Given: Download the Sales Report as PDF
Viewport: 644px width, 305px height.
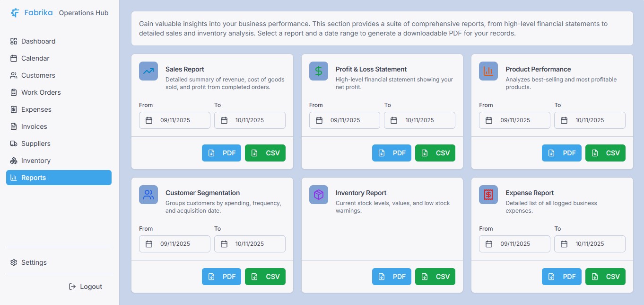Looking at the screenshot, I should 221,153.
